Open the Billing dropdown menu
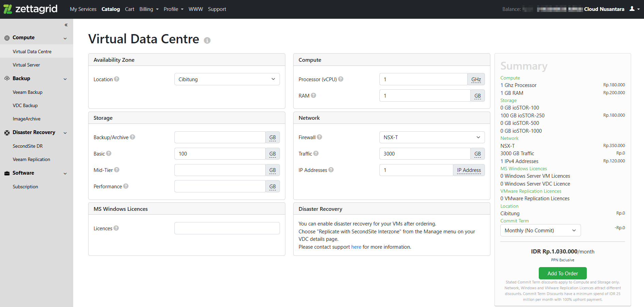This screenshot has height=307, width=644. (x=149, y=9)
